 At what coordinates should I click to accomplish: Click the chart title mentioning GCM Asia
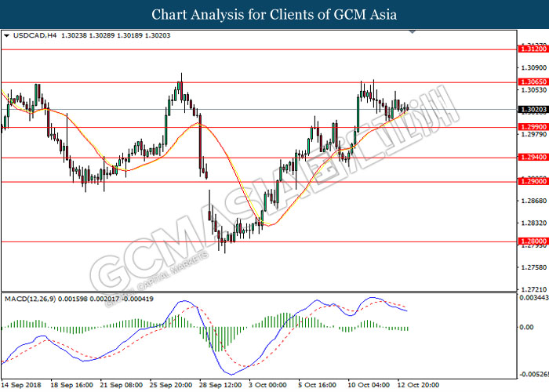(274, 14)
